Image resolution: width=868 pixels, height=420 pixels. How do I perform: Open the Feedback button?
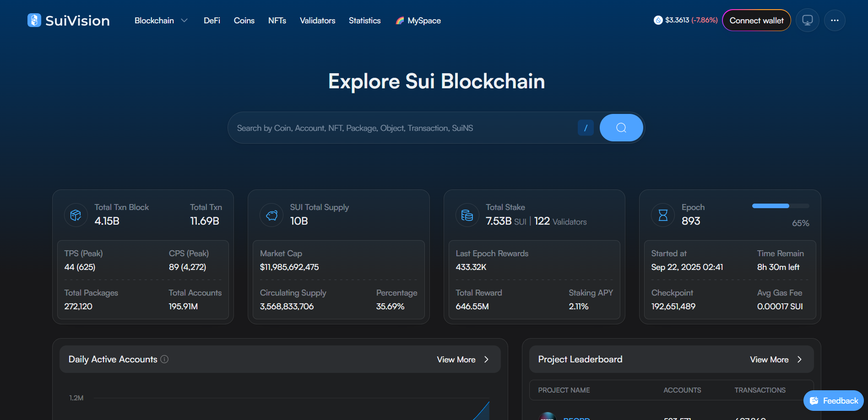[x=834, y=401]
